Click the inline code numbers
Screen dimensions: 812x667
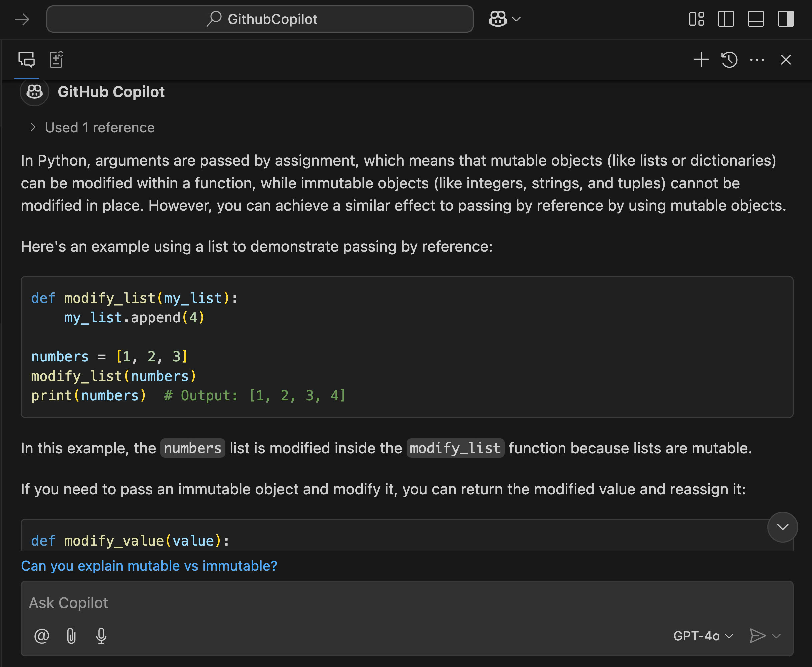(193, 448)
